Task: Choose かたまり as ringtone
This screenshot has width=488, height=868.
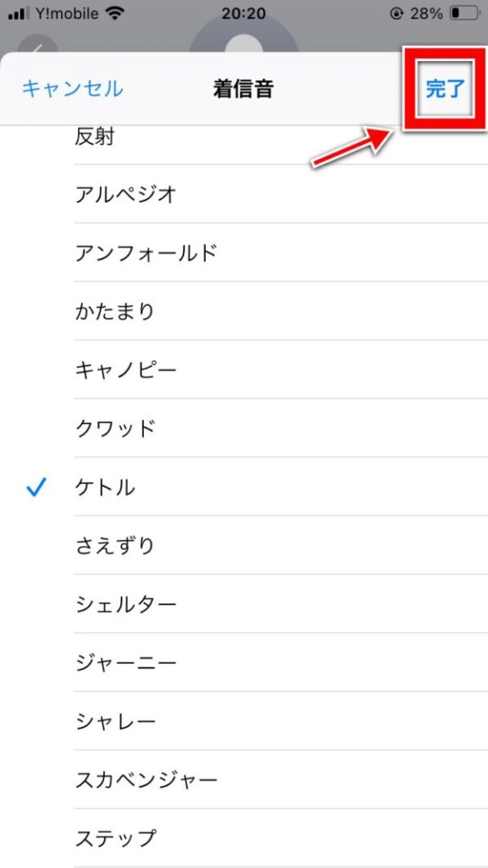Action: point(244,311)
